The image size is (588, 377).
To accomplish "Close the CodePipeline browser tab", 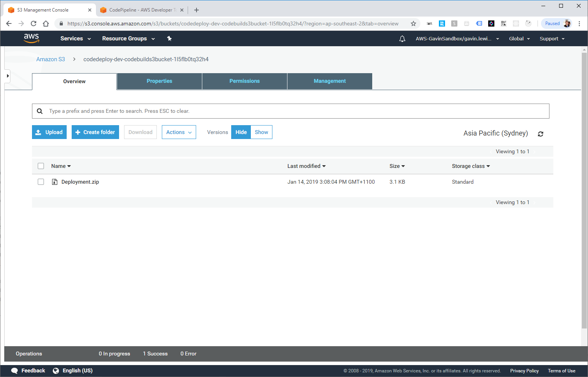I will click(182, 10).
